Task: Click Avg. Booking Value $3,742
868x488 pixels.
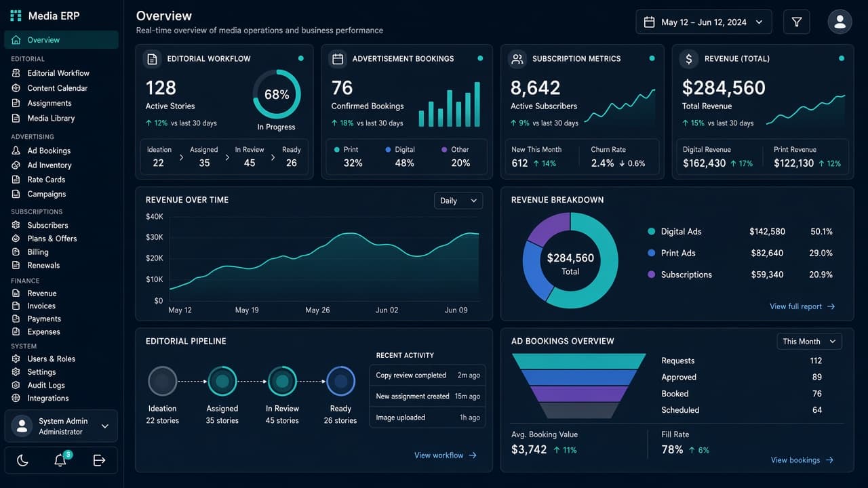Action: tap(529, 449)
